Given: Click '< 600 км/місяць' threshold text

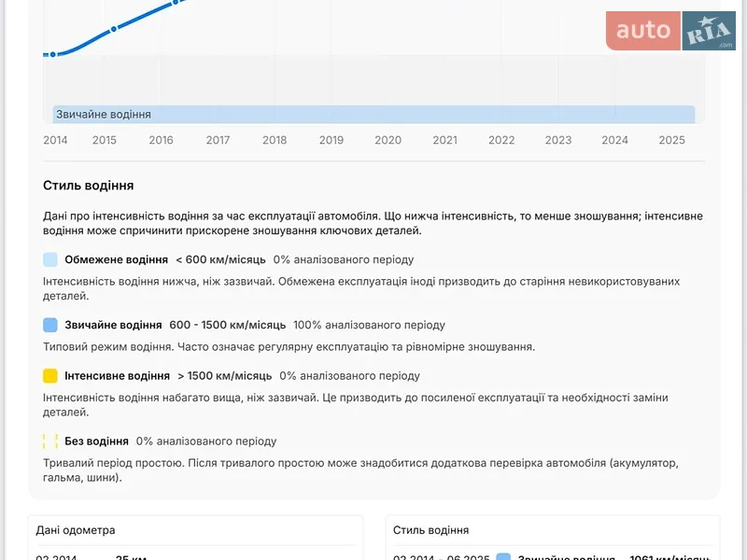Looking at the screenshot, I should tap(220, 259).
